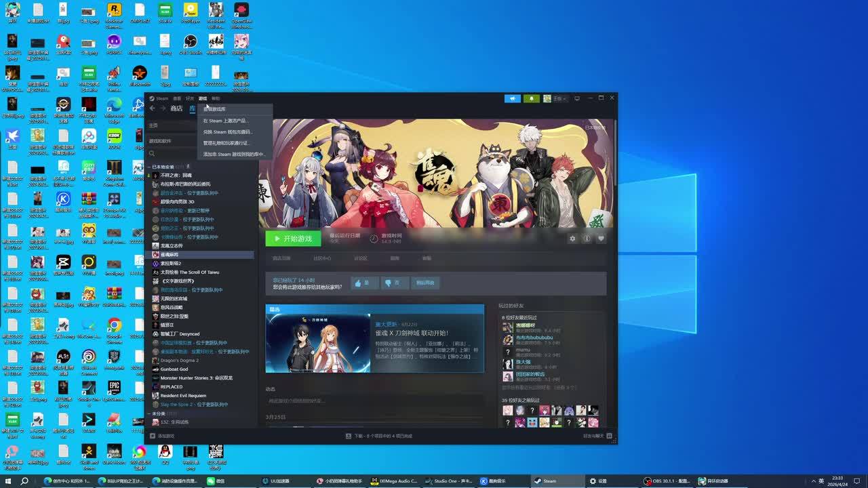Open the 商店 store tab
This screenshot has width=868, height=488.
176,108
